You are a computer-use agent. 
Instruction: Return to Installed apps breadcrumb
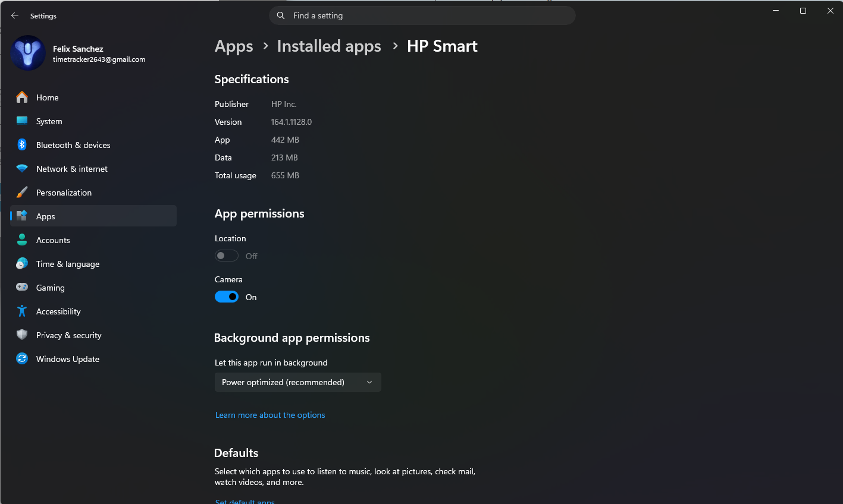tap(329, 46)
